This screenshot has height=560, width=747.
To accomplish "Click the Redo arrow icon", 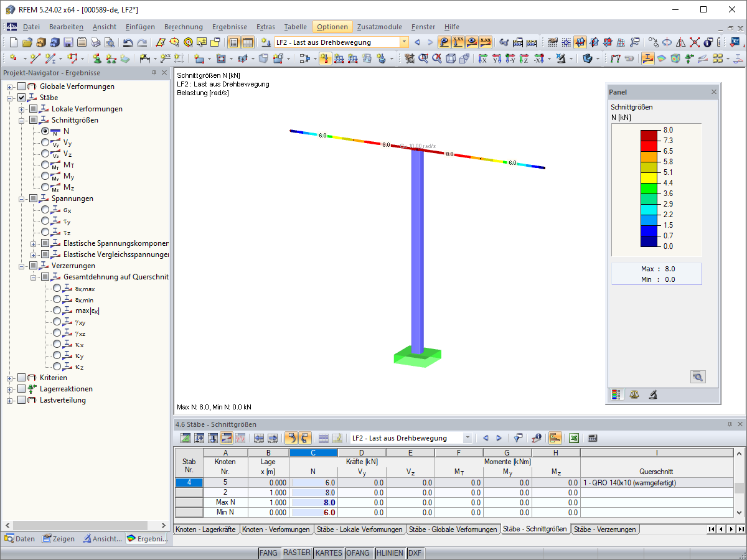I will [x=142, y=42].
